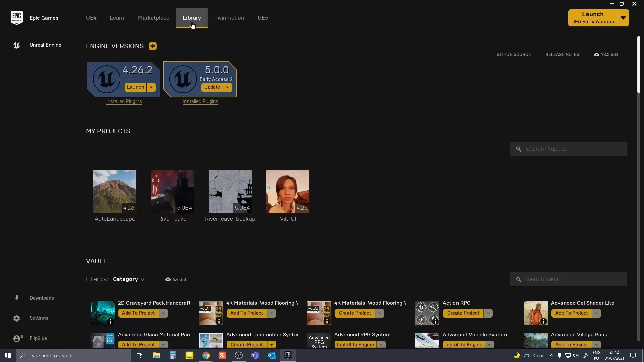
Task: Open Google Chrome from the taskbar
Action: pyautogui.click(x=206, y=355)
